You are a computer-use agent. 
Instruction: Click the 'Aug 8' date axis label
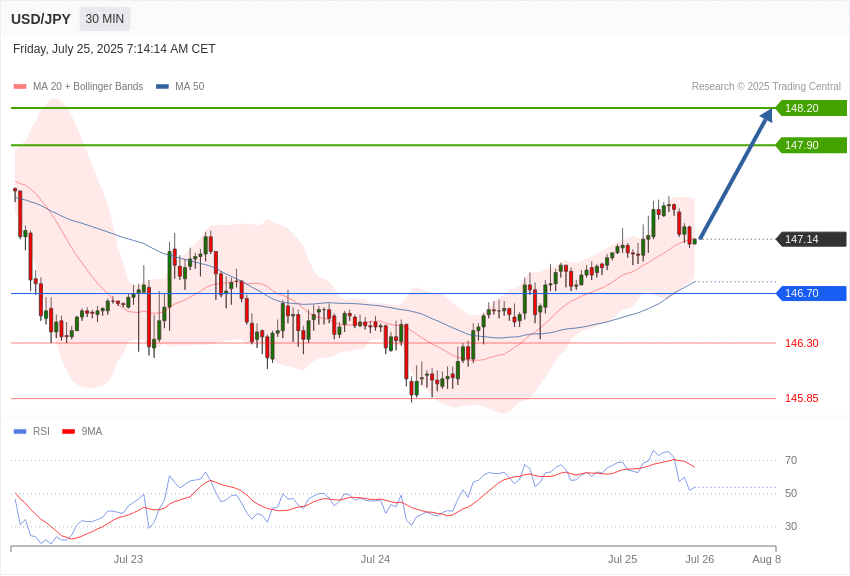tap(767, 559)
